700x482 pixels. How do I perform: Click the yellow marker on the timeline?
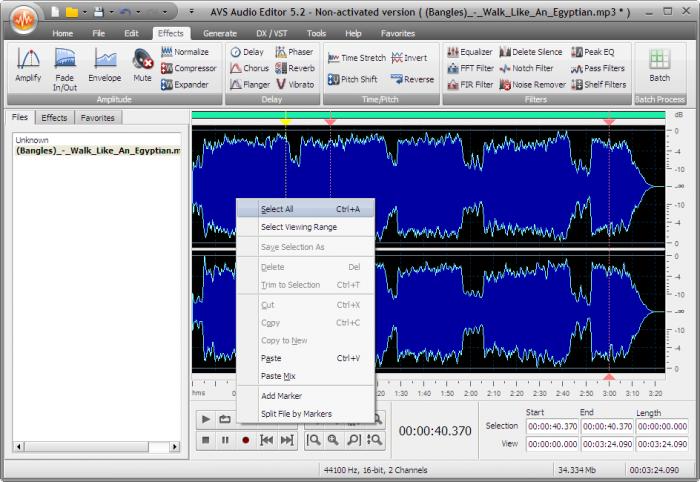pos(285,121)
